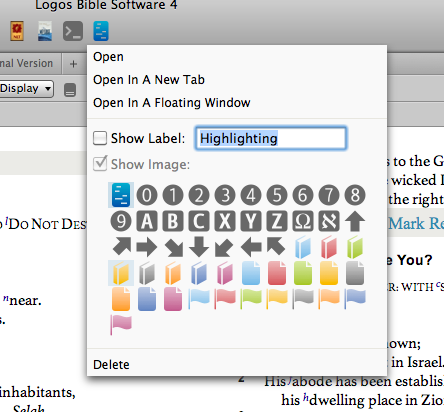Choose the indigo blue book icon
The height and width of the screenshot is (412, 444).
(199, 273)
